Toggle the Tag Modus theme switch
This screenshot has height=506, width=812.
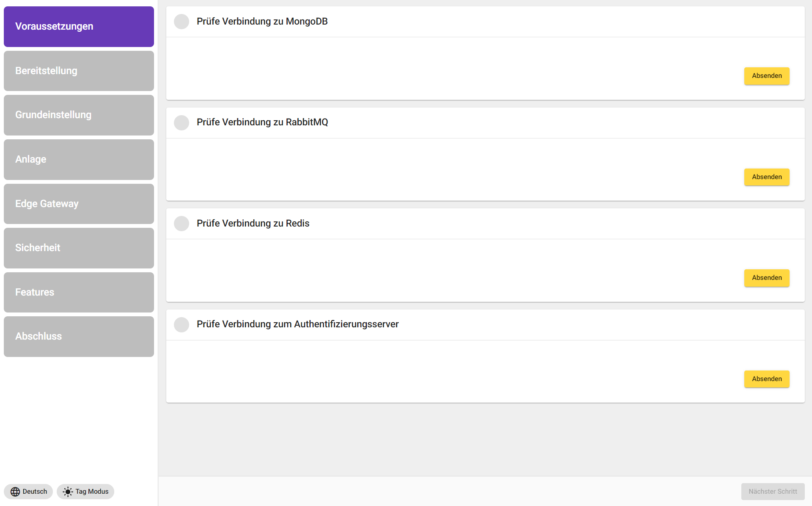point(85,492)
